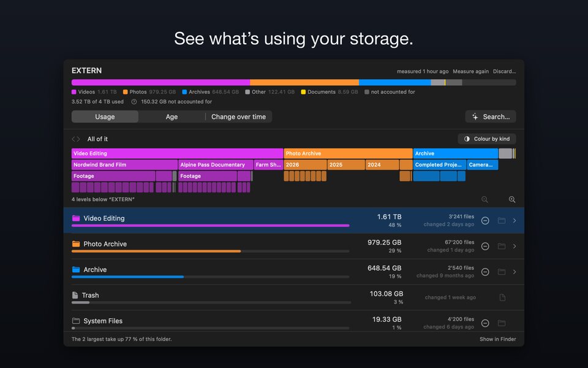588x368 pixels.
Task: Switch to the Age tab
Action: 171,117
